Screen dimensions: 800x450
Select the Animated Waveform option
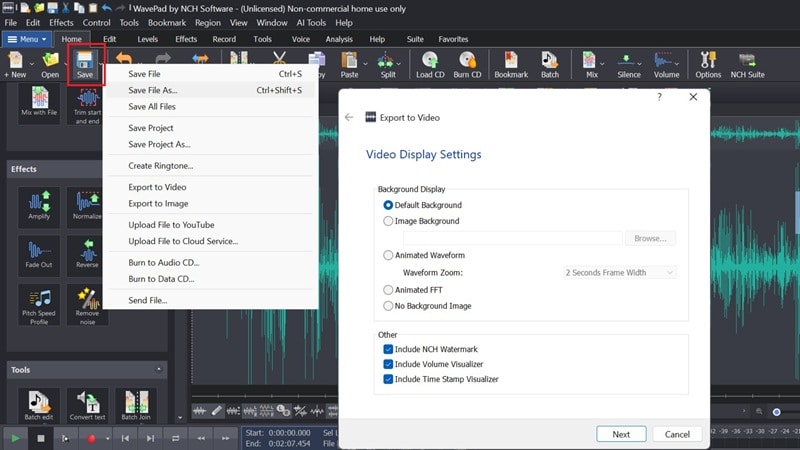[388, 255]
